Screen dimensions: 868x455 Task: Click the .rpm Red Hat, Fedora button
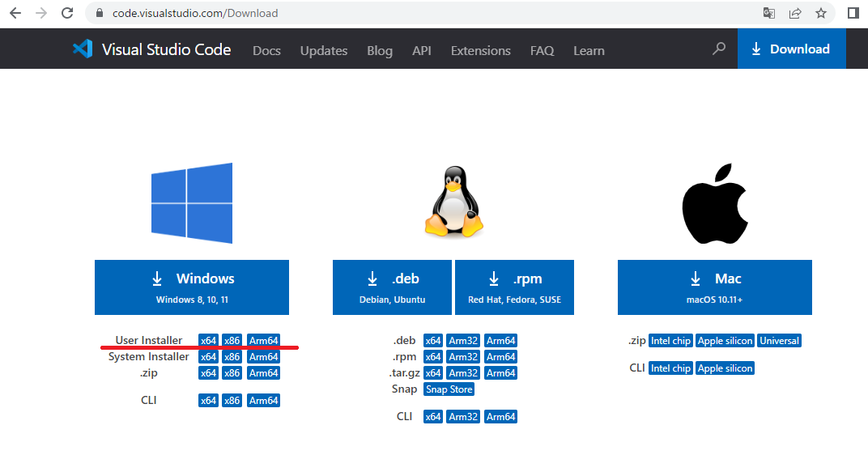click(514, 287)
